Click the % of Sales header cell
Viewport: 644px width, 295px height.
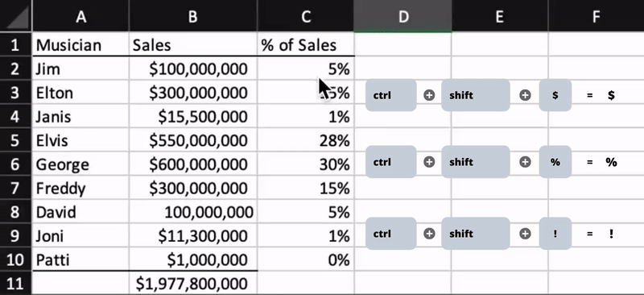(x=306, y=45)
